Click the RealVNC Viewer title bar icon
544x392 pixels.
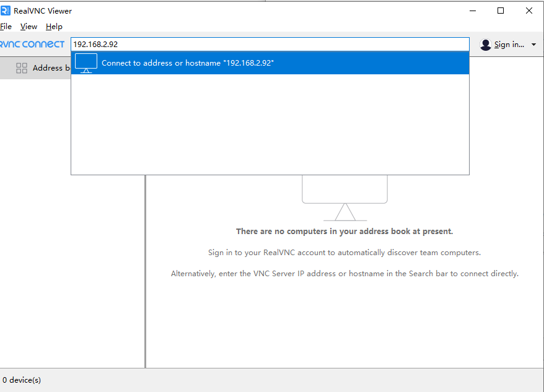point(6,11)
